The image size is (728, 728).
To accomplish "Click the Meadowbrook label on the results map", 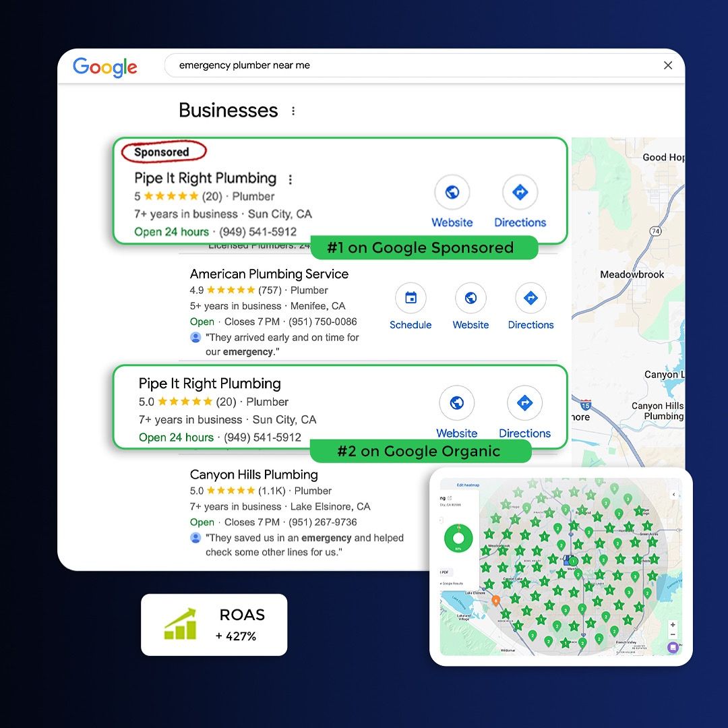I will point(632,274).
